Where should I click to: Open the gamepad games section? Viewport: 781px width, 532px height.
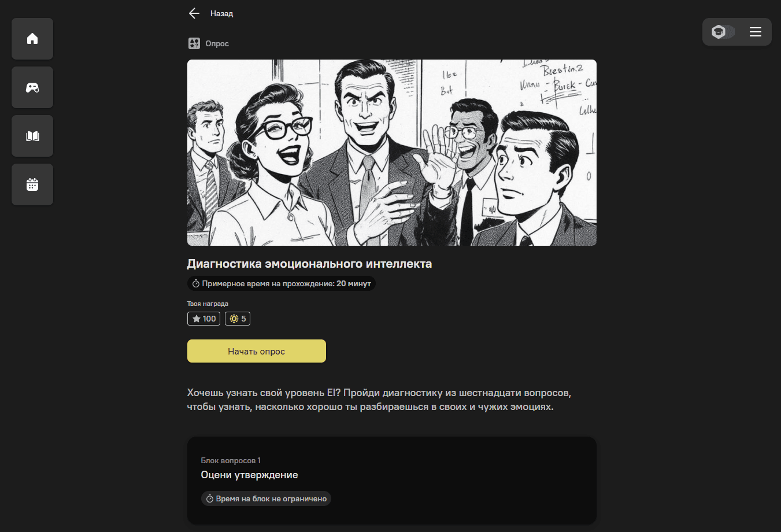coord(32,87)
